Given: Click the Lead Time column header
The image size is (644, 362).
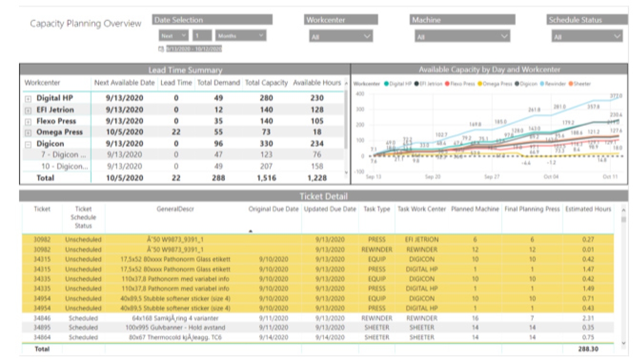Looking at the screenshot, I should coord(176,83).
